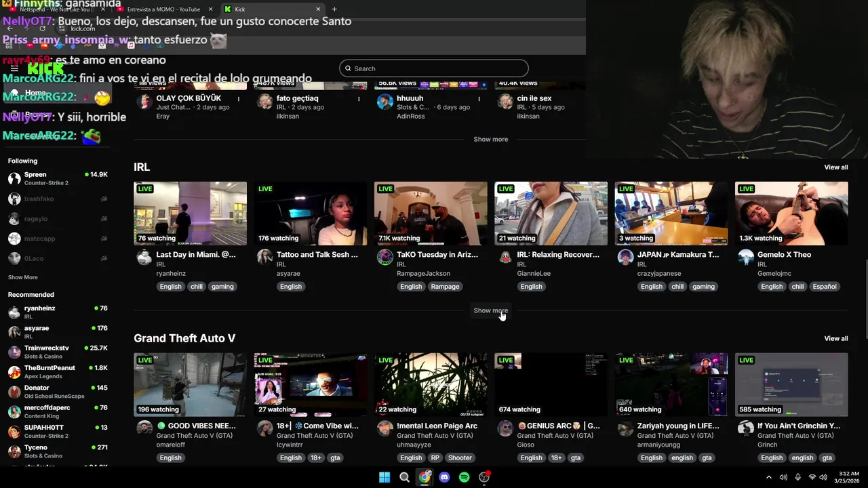
Task: Open Trainwreckstv in Recommended list
Action: pos(58,352)
